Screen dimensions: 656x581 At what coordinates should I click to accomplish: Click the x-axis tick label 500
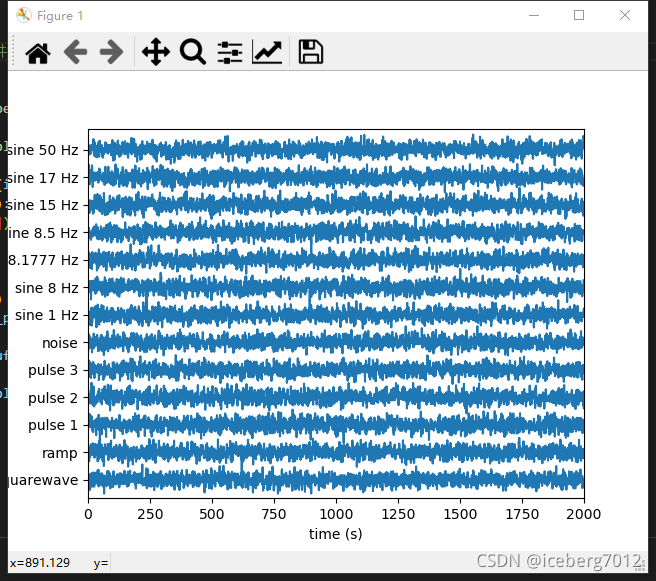click(212, 514)
